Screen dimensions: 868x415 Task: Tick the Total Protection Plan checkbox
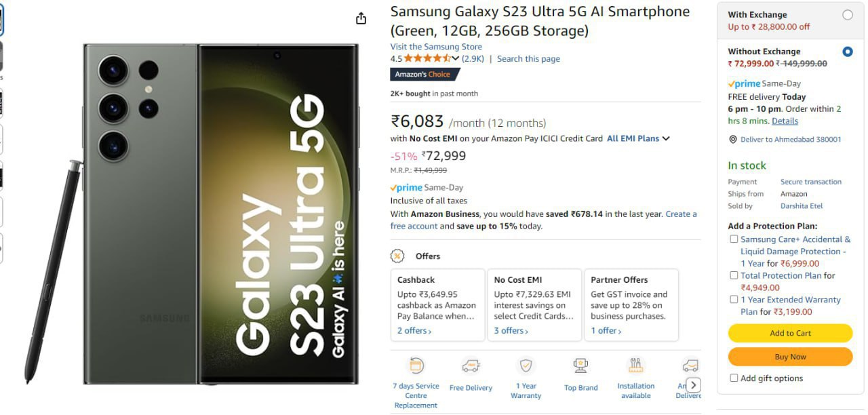(734, 276)
